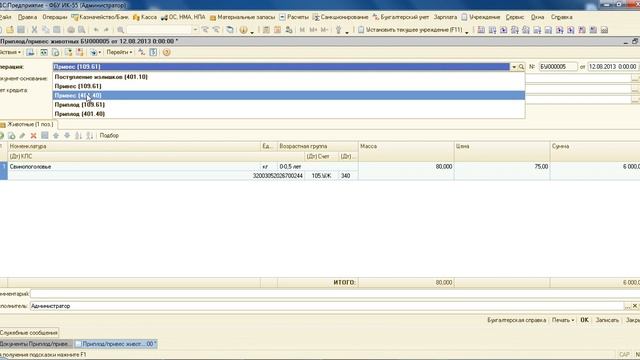
Task: Copy table row with copy icon
Action: 11,136
